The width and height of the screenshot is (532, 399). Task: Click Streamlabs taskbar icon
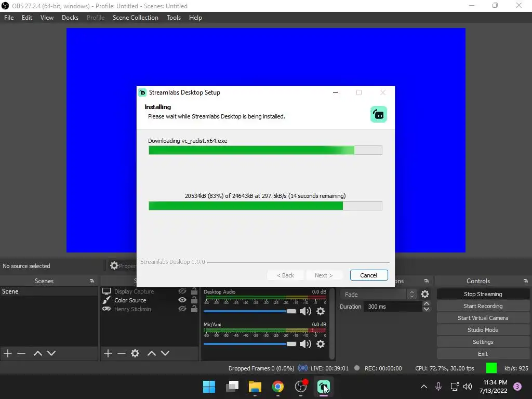pyautogui.click(x=323, y=387)
